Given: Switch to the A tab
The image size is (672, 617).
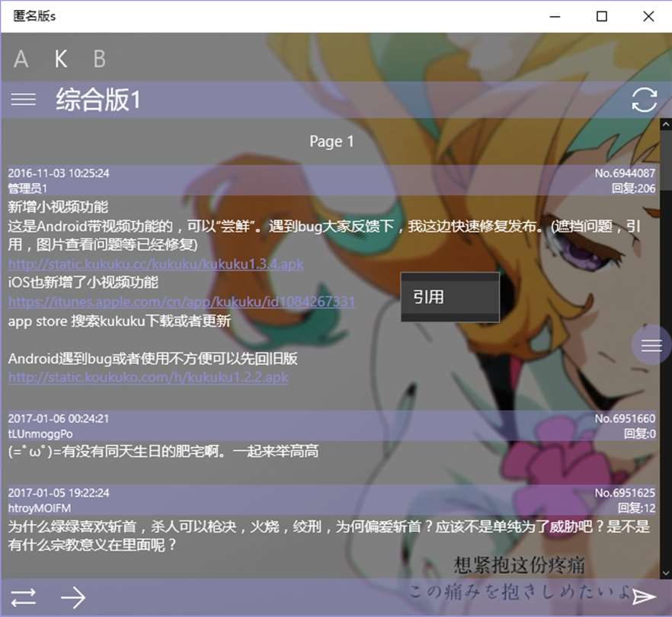Looking at the screenshot, I should (x=21, y=59).
